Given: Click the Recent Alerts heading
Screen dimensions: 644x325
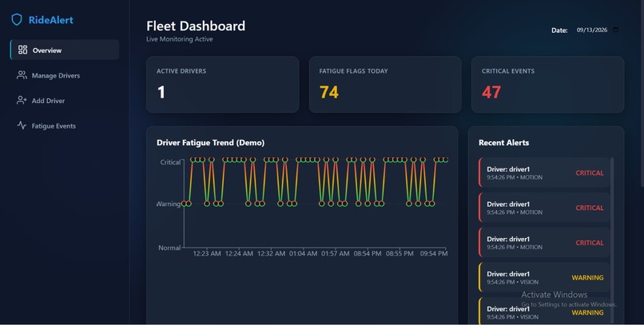Looking at the screenshot, I should pyautogui.click(x=503, y=142).
